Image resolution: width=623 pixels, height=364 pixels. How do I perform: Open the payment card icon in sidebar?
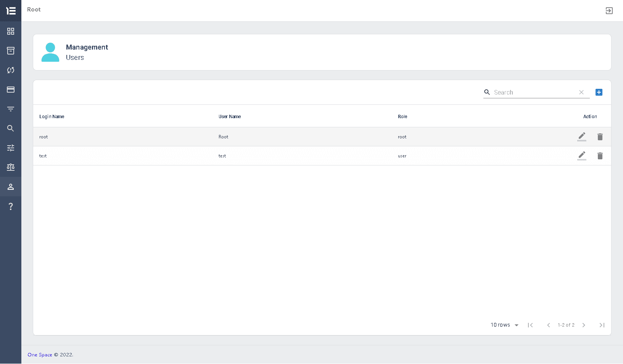click(x=11, y=90)
